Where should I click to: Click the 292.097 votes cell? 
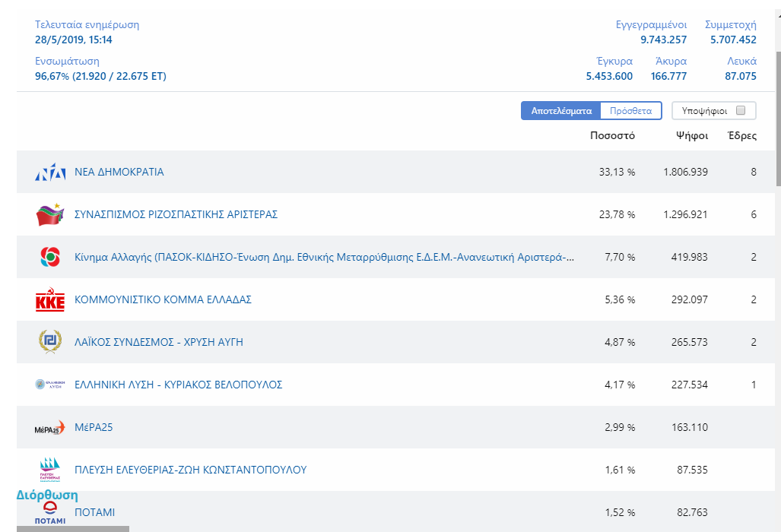point(689,299)
